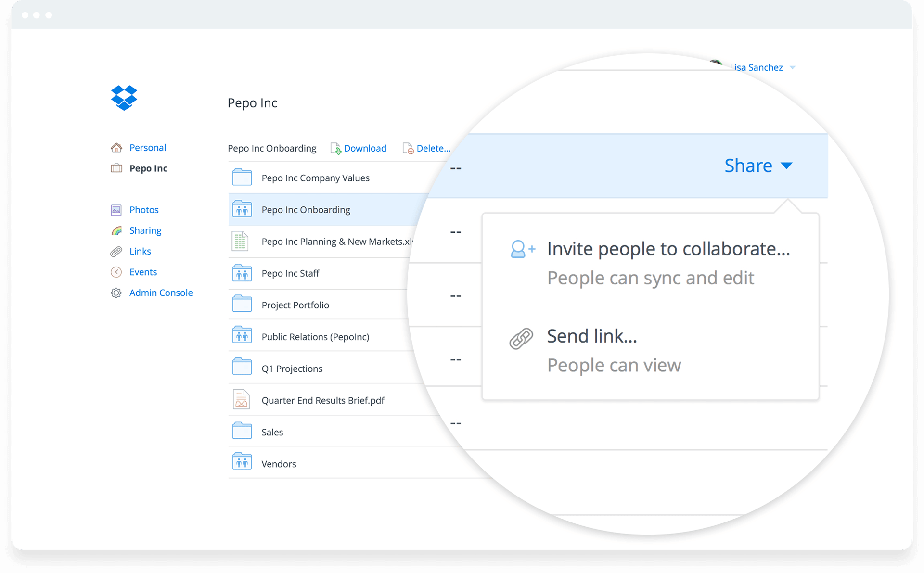The image size is (924, 573).
Task: Click the Dropbox logo icon
Action: click(124, 98)
